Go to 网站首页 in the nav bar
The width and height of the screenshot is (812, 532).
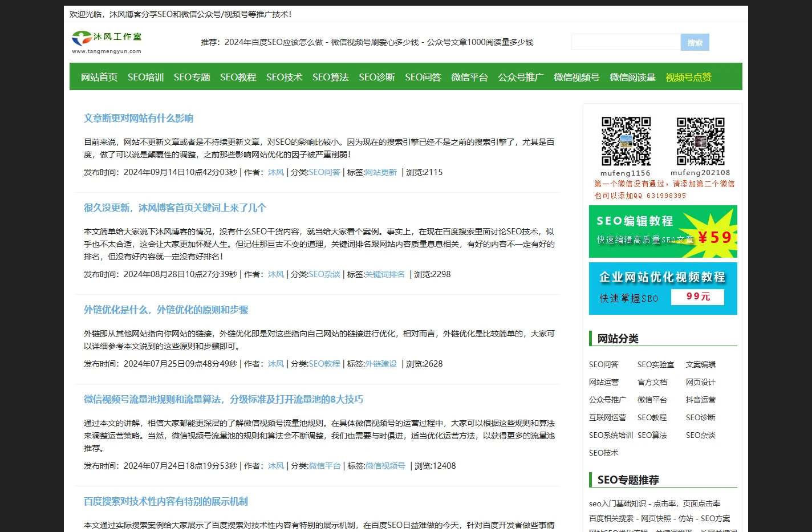click(99, 77)
